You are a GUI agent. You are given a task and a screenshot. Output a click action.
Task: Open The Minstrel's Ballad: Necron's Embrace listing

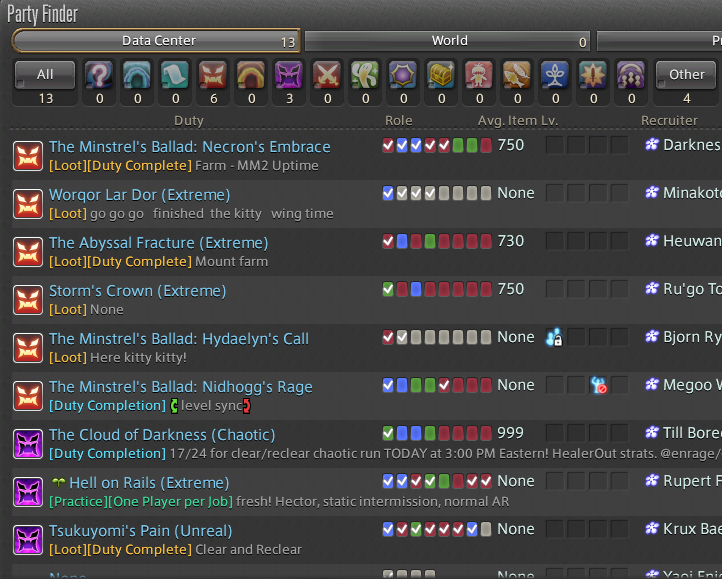pos(190,146)
